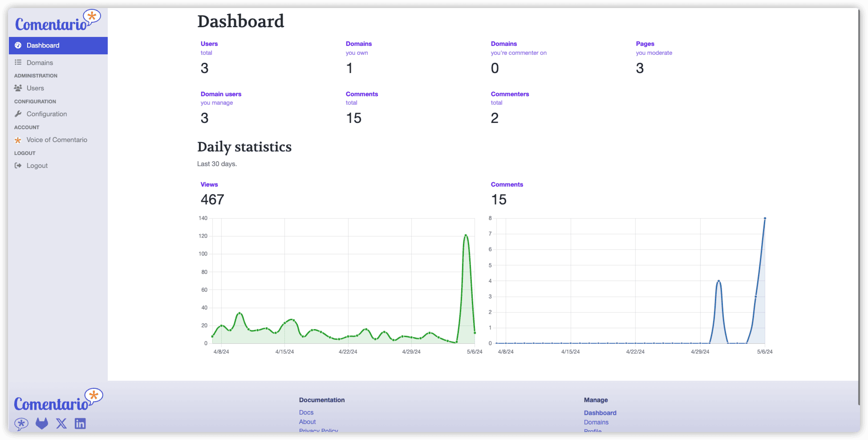Image resolution: width=868 pixels, height=440 pixels.
Task: Click the peak point on Views chart
Action: [466, 235]
